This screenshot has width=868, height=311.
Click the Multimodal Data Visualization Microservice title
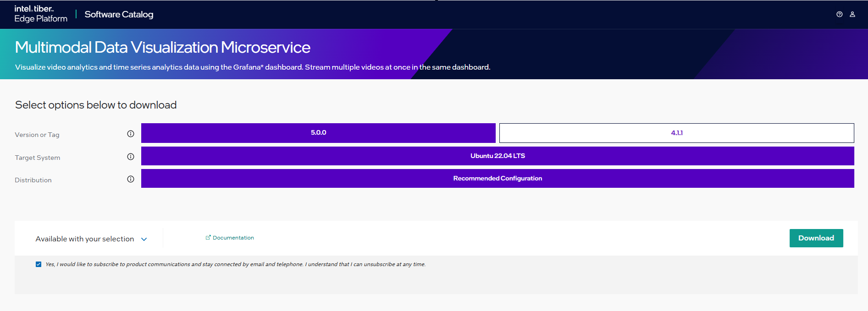[163, 47]
